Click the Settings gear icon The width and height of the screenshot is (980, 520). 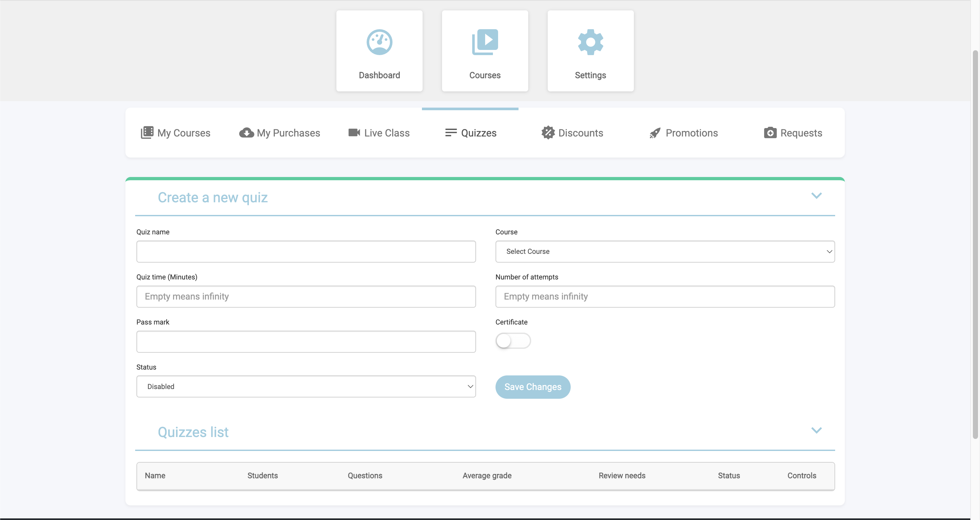click(590, 42)
